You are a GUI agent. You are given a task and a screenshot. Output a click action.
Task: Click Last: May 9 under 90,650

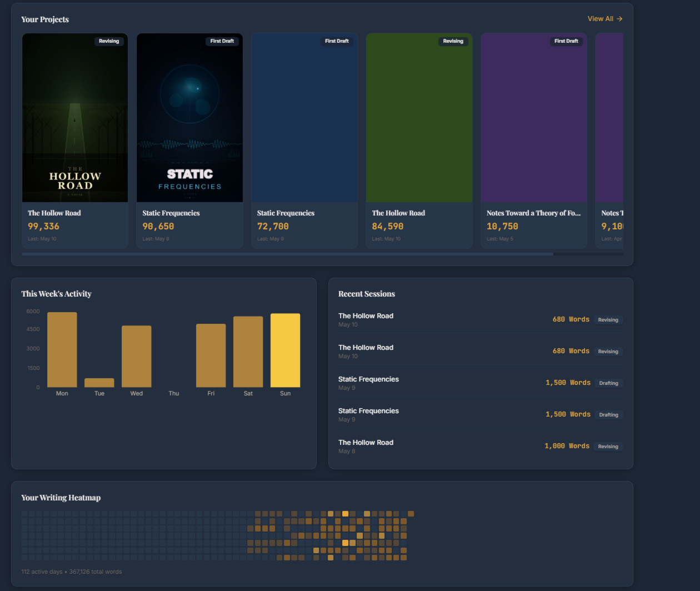(156, 239)
